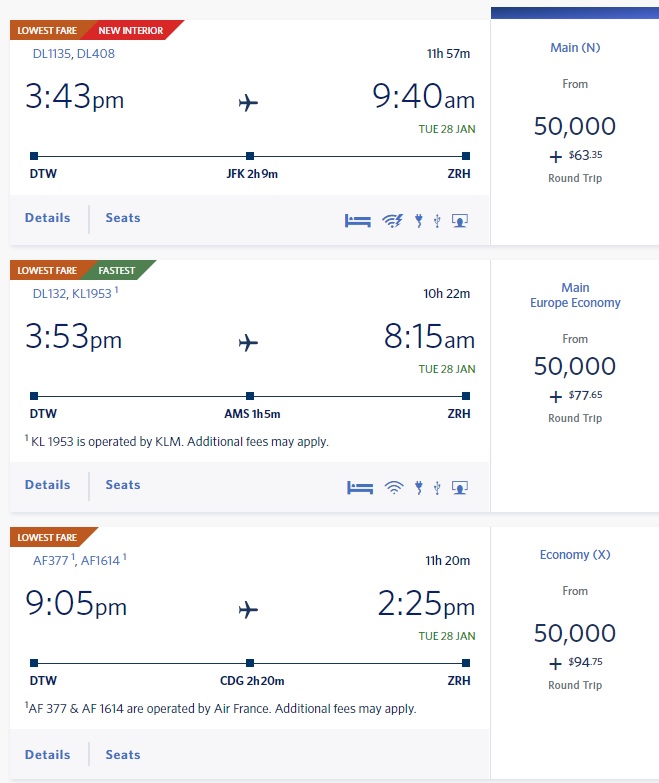This screenshot has width=659, height=783.
Task: Click the DL1135, DL408 flight numbers
Action: point(74,54)
